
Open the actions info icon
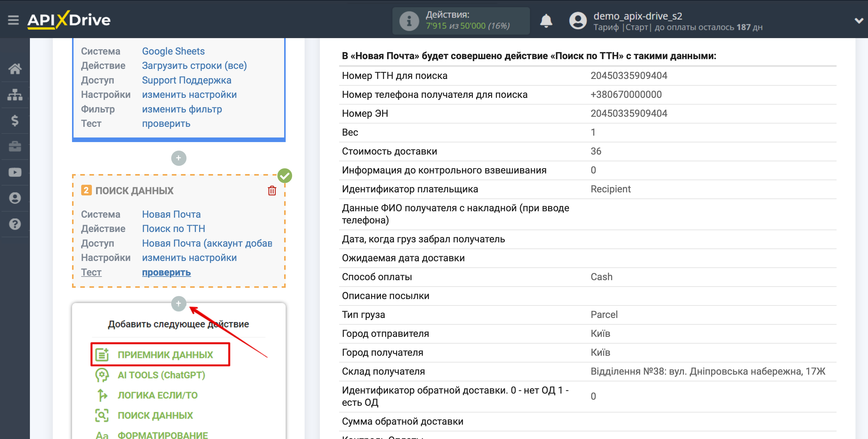[x=409, y=21]
